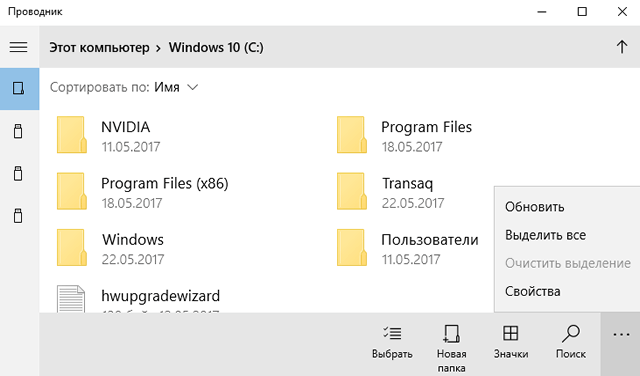Switch view with the Значки button

click(511, 343)
